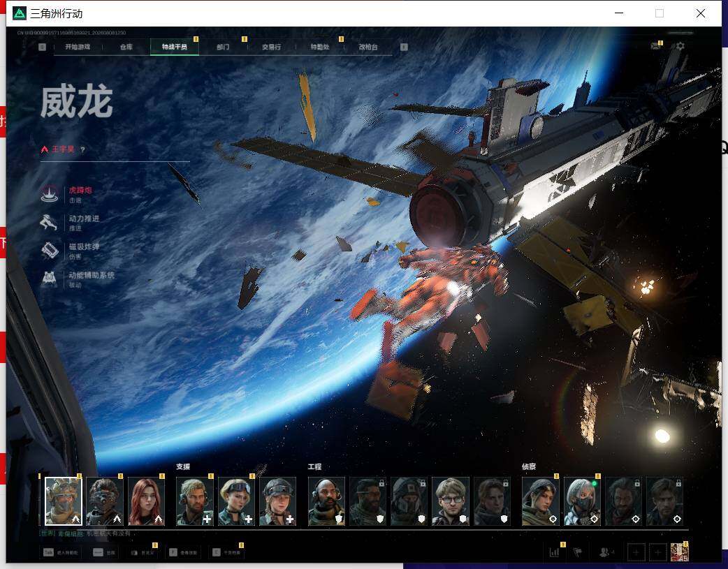Select the last locked 侦察 operator portrait
Image resolution: width=728 pixels, height=569 pixels.
(665, 501)
